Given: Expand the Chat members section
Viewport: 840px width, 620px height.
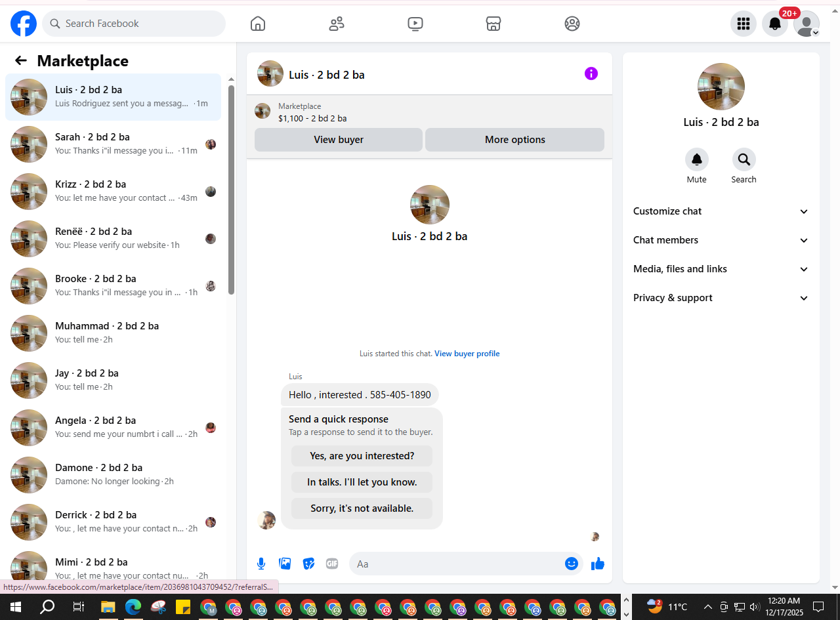Looking at the screenshot, I should click(x=721, y=240).
